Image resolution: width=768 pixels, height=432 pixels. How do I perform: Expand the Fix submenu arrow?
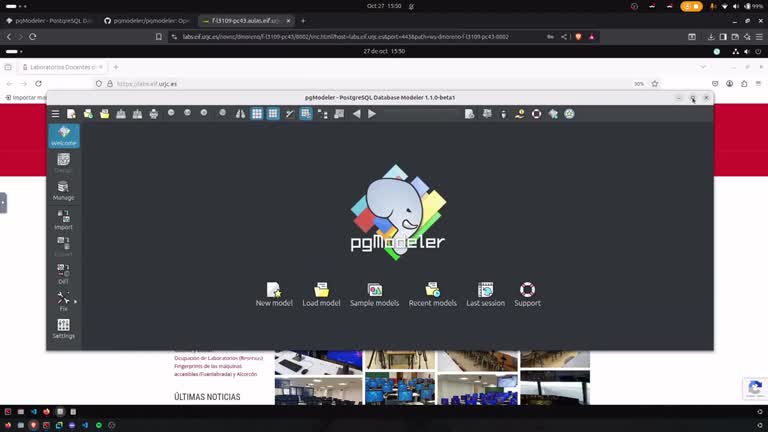point(75,302)
